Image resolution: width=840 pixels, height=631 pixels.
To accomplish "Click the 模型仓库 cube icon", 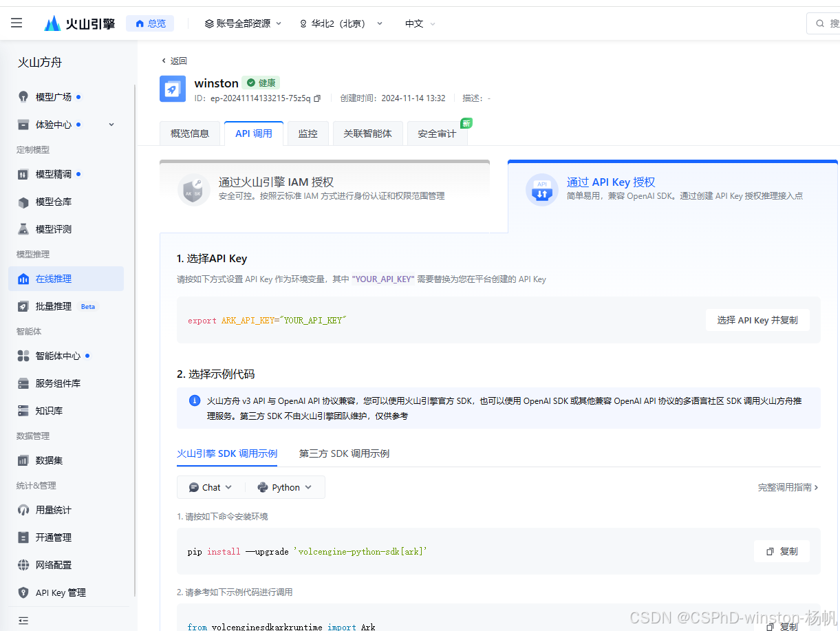I will (x=23, y=202).
